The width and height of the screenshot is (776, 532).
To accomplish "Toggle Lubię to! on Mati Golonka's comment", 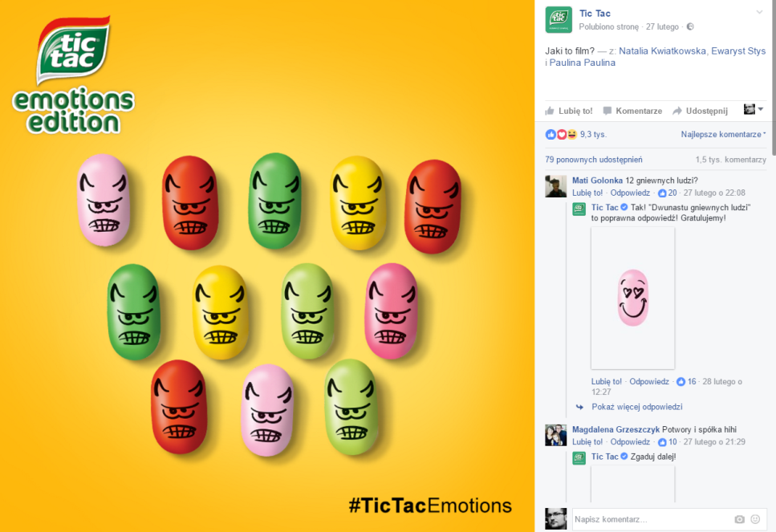I will (x=587, y=193).
